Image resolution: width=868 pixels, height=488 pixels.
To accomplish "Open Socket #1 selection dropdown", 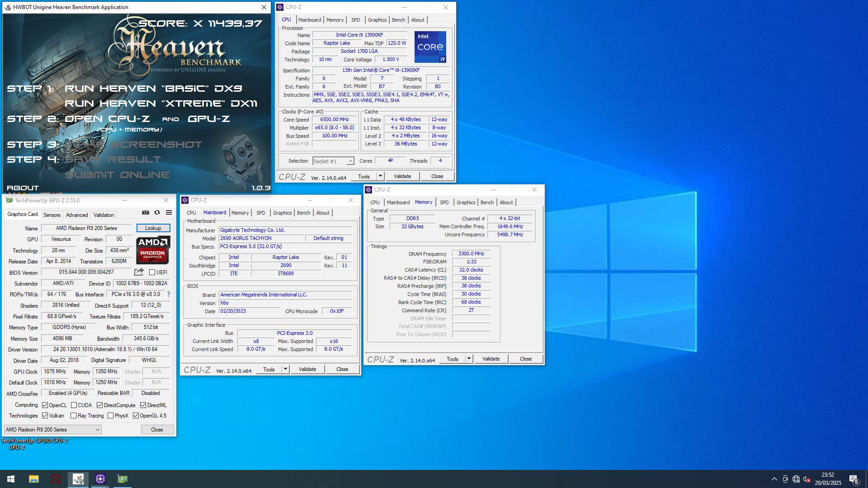I will pyautogui.click(x=333, y=161).
